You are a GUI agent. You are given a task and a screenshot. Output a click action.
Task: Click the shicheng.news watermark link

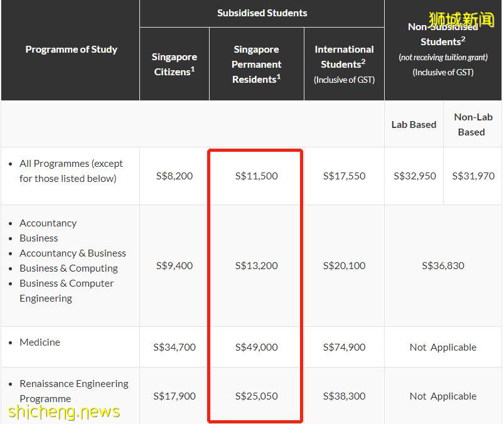pyautogui.click(x=65, y=411)
